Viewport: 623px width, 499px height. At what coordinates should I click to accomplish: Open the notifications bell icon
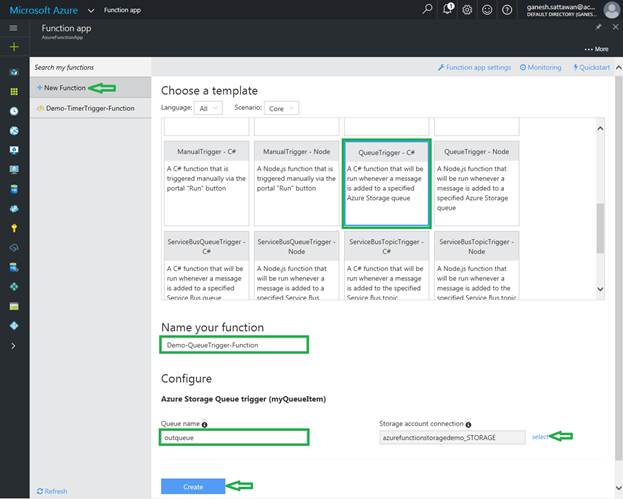click(x=448, y=9)
